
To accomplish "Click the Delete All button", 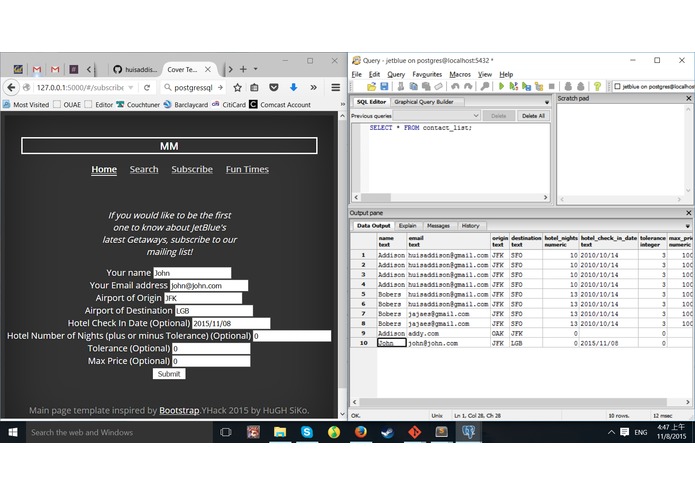I will pyautogui.click(x=533, y=116).
